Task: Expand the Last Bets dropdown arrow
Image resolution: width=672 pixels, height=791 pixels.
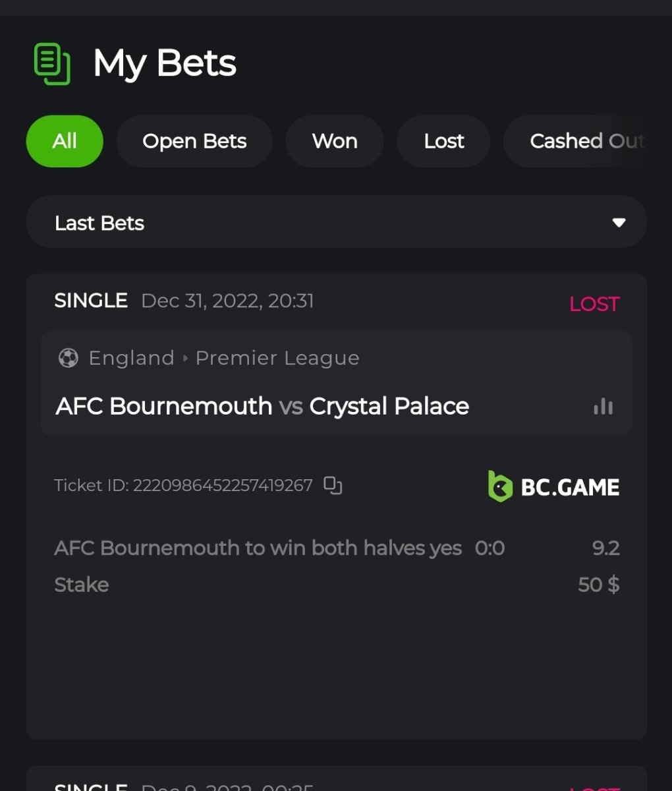Action: (x=619, y=223)
